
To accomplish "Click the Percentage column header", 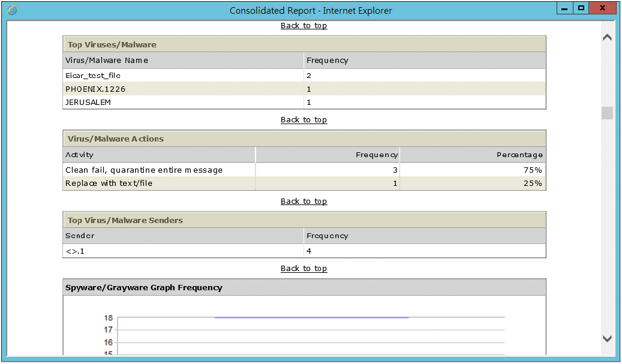I will [x=473, y=155].
